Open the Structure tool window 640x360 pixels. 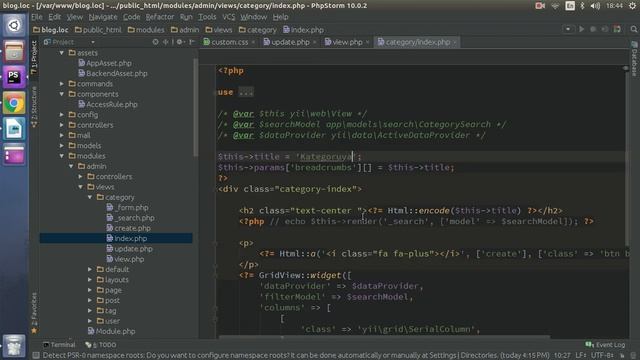pos(34,107)
